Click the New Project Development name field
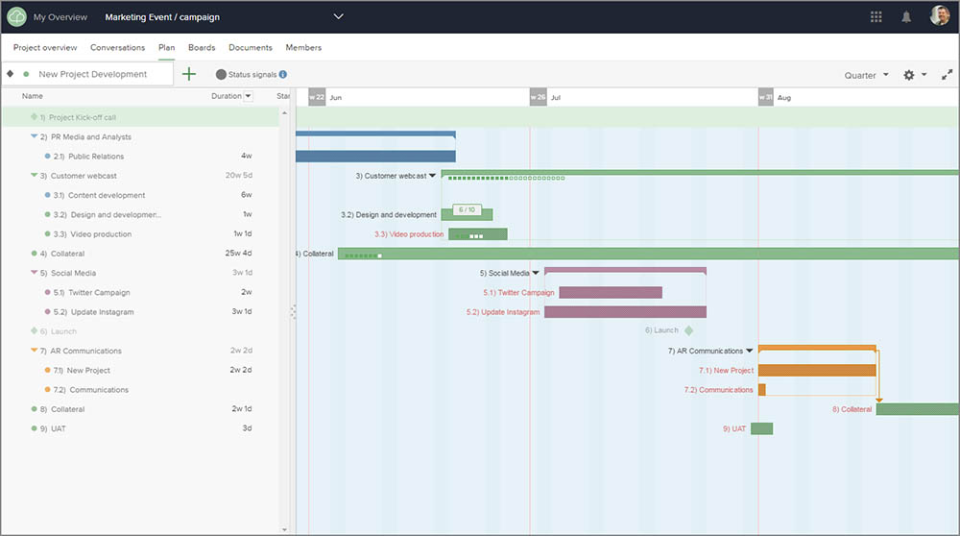Viewport: 960px width, 536px height. pos(98,74)
